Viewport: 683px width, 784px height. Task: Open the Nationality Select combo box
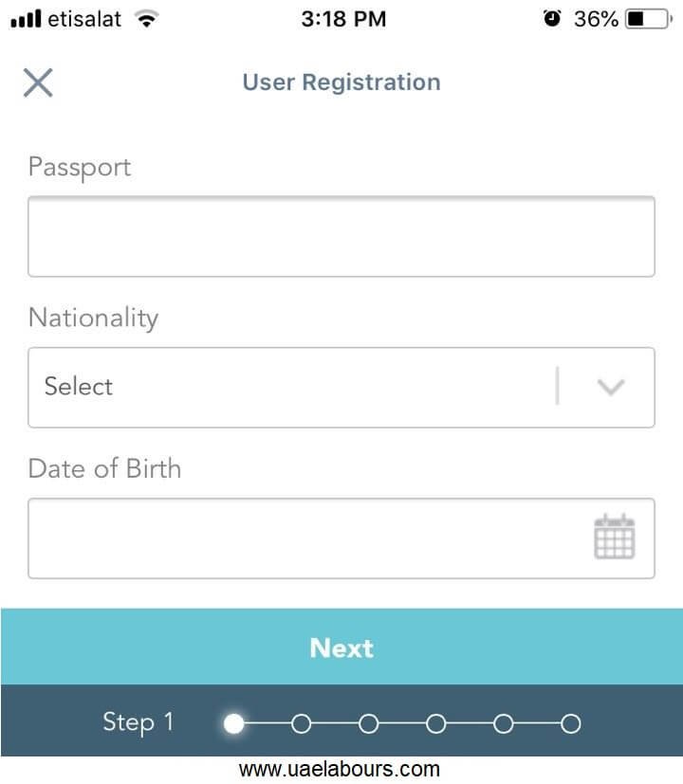tap(341, 388)
